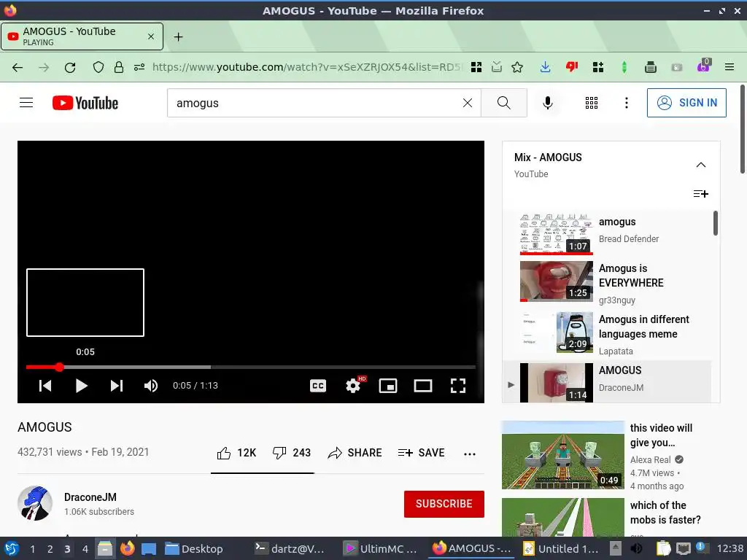747x560 pixels.
Task: Enable miniplayer mode
Action: [388, 386]
